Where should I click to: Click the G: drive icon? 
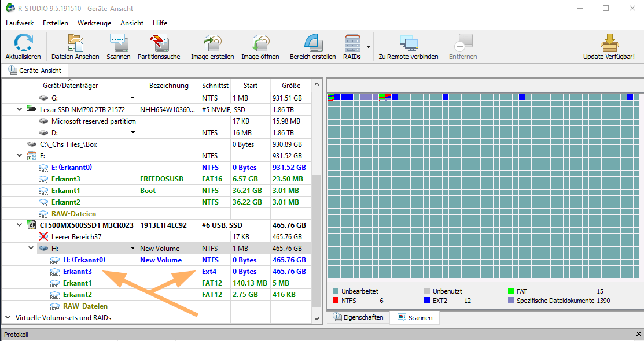click(x=43, y=98)
